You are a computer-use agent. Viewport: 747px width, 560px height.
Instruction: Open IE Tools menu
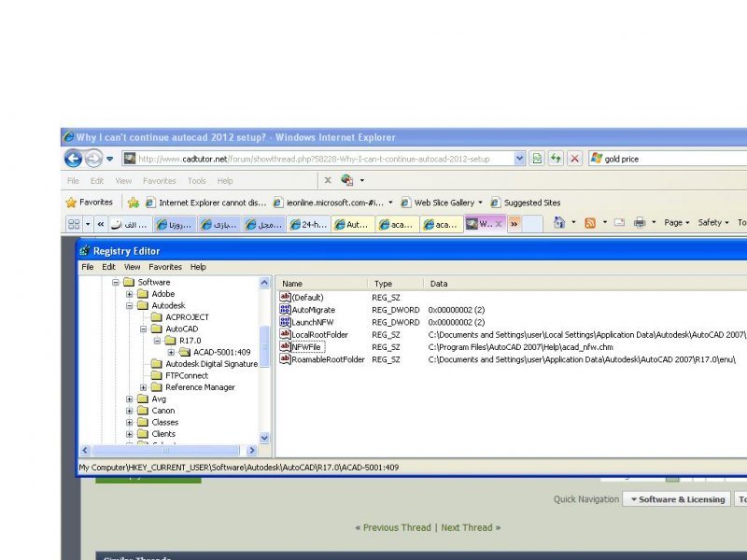pyautogui.click(x=197, y=181)
